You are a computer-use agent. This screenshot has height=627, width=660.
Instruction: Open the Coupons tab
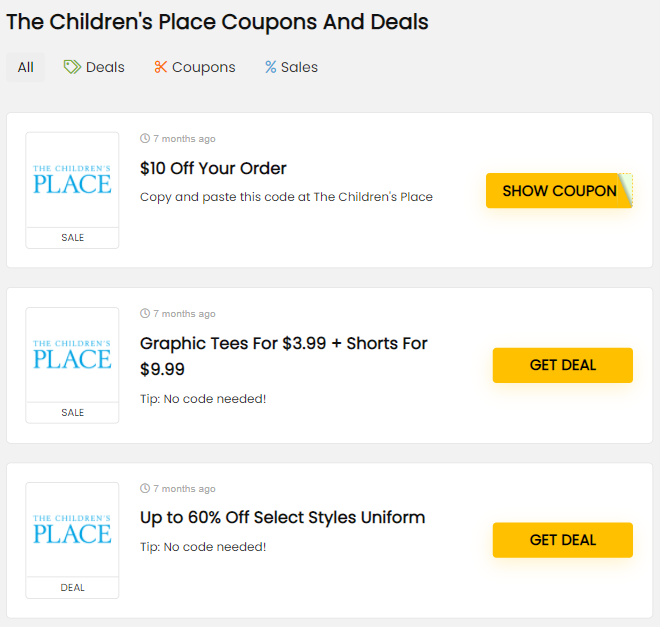203,67
